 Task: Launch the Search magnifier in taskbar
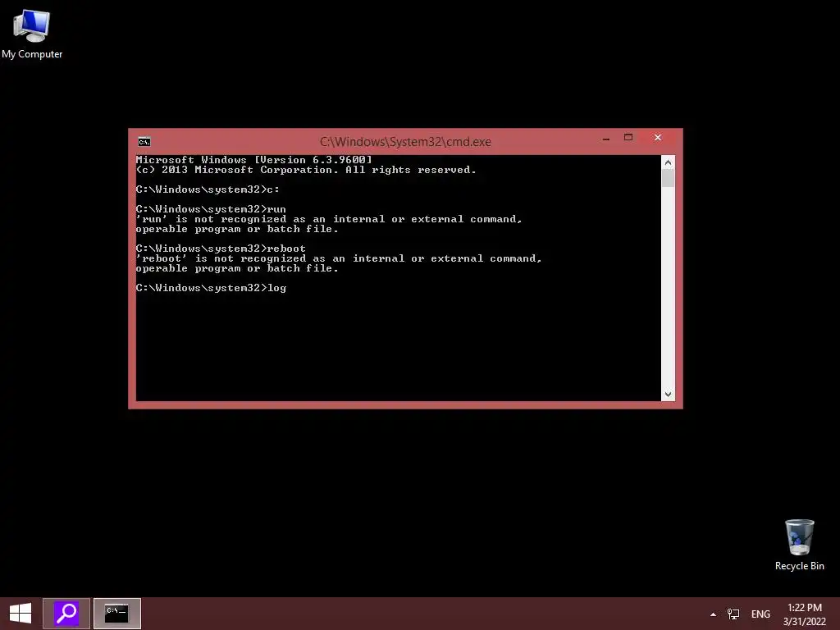pos(66,614)
